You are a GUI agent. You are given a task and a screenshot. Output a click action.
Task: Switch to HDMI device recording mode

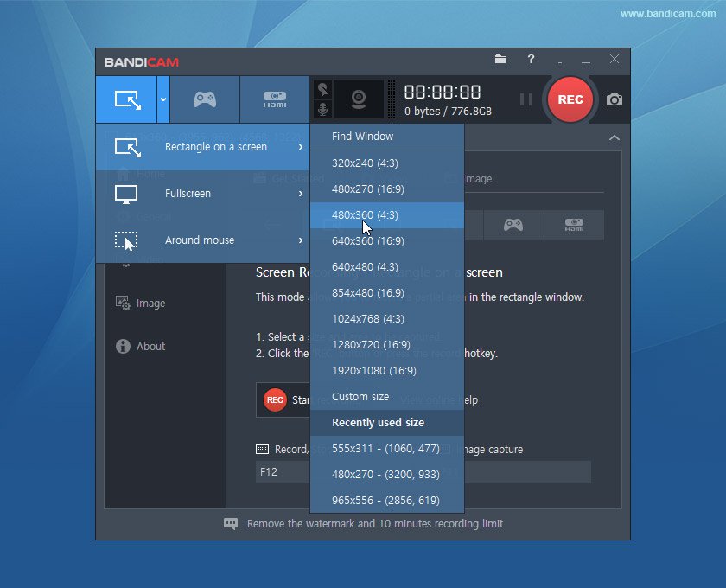(x=274, y=99)
